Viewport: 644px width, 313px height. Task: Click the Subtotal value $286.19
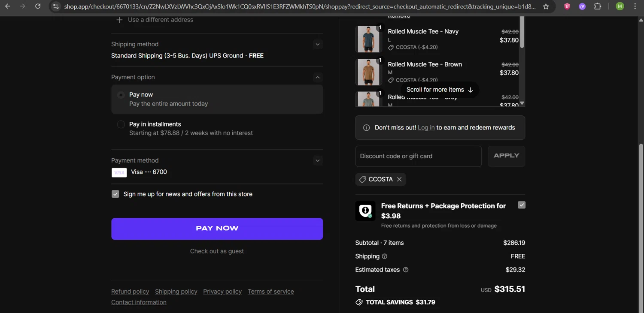[514, 243]
